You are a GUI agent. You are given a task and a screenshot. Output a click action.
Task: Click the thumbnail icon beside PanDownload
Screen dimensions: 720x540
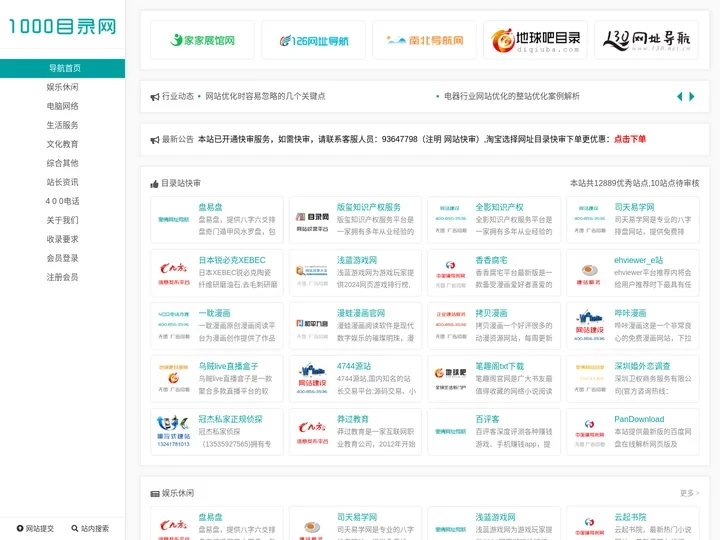pos(590,432)
